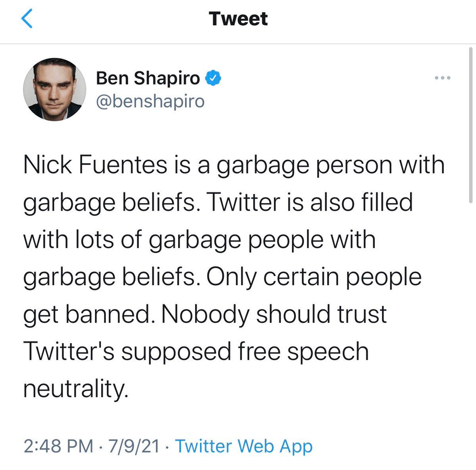The height and width of the screenshot is (470, 476).
Task: Click the 2:48 PM timestamp
Action: [x=58, y=446]
